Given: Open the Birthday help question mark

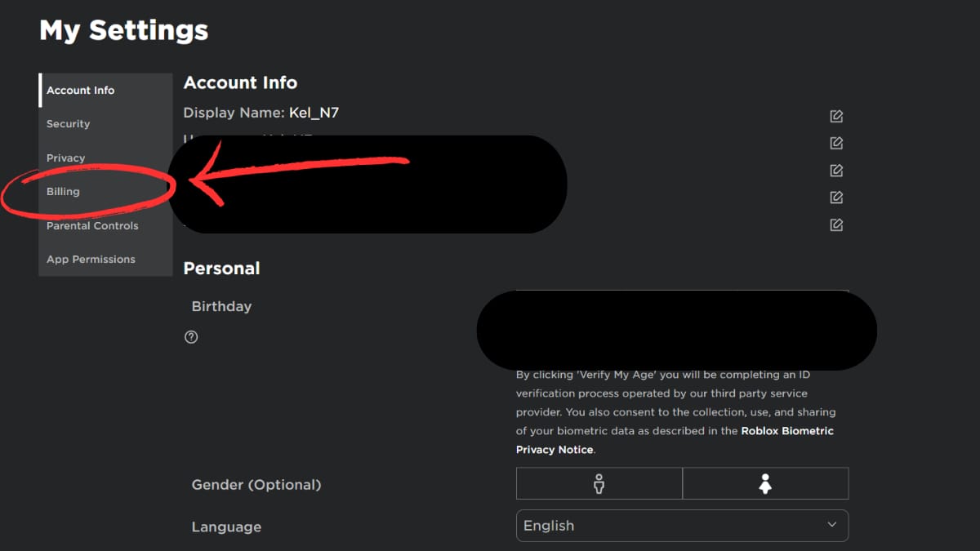Looking at the screenshot, I should 191,336.
